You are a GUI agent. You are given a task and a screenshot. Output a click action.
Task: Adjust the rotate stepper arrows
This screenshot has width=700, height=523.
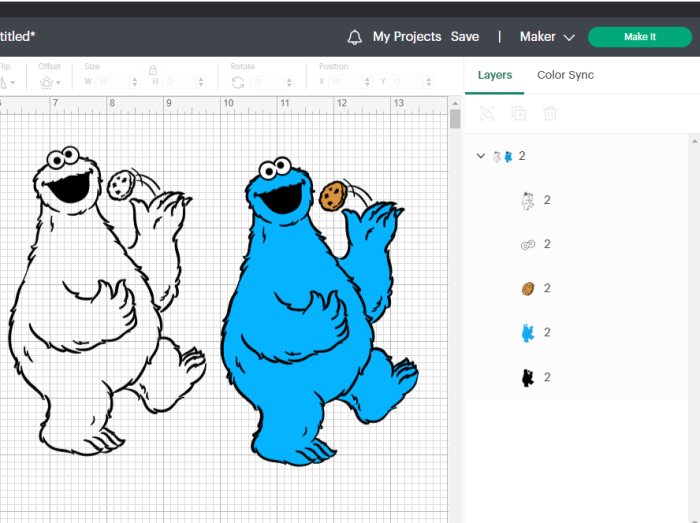tap(289, 82)
